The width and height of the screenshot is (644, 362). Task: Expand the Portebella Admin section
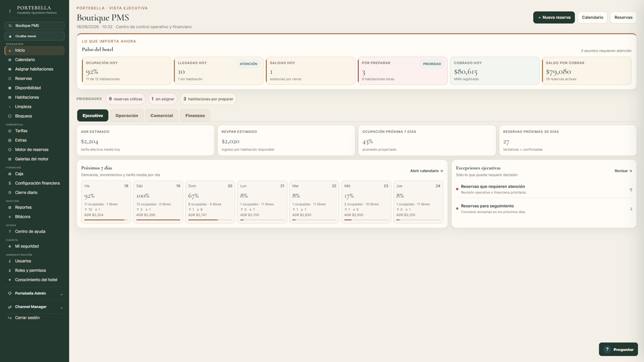coord(34,294)
